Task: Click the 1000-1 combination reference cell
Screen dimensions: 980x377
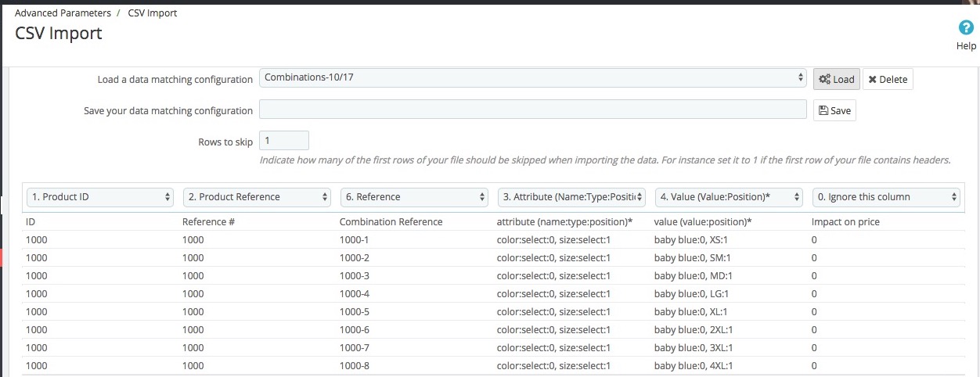Action: click(356, 239)
